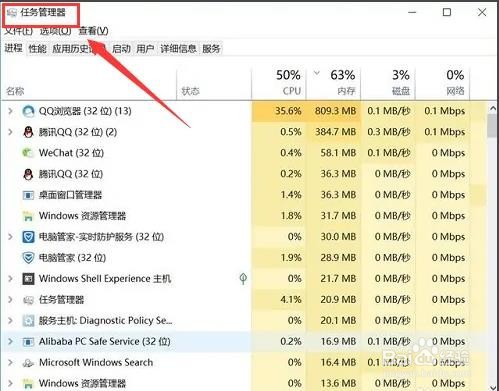Screen dimensions: 499x391
Task: Switch to the 详细信息 tab
Action: (x=178, y=49)
